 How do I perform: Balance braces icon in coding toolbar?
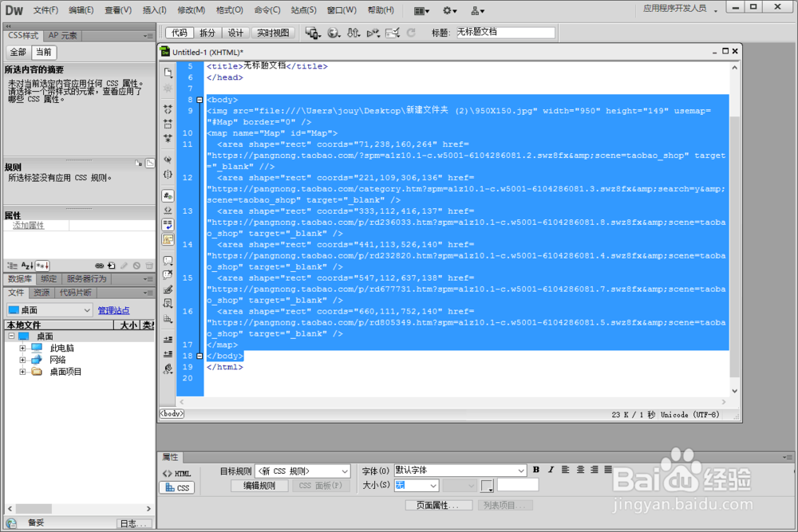tap(168, 175)
